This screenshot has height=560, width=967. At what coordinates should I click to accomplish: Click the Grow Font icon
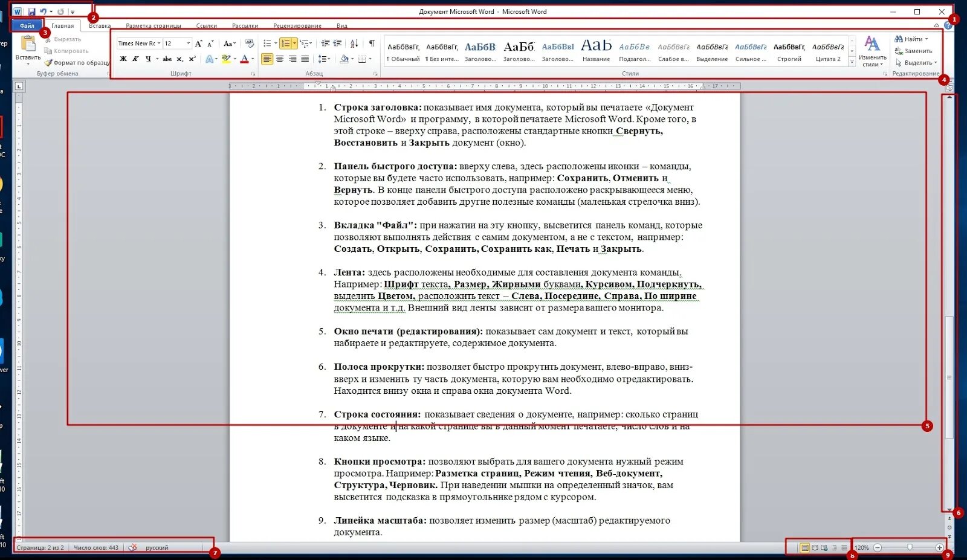[x=198, y=43]
